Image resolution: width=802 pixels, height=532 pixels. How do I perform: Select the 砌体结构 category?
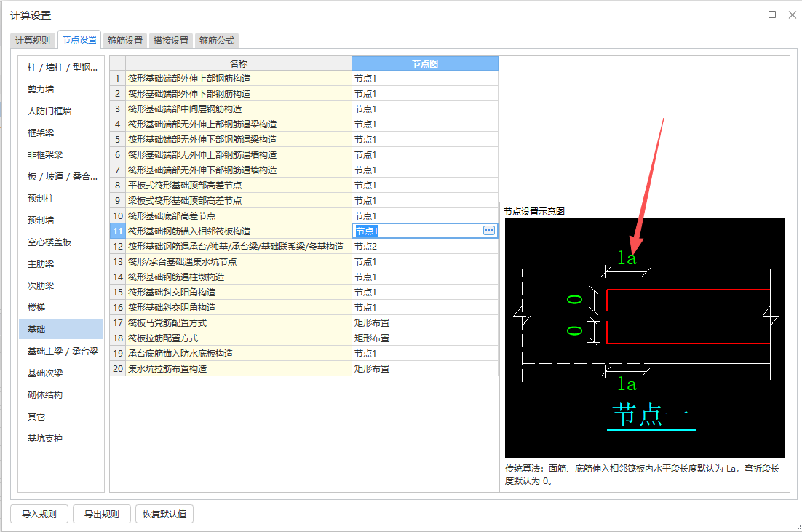click(x=61, y=395)
